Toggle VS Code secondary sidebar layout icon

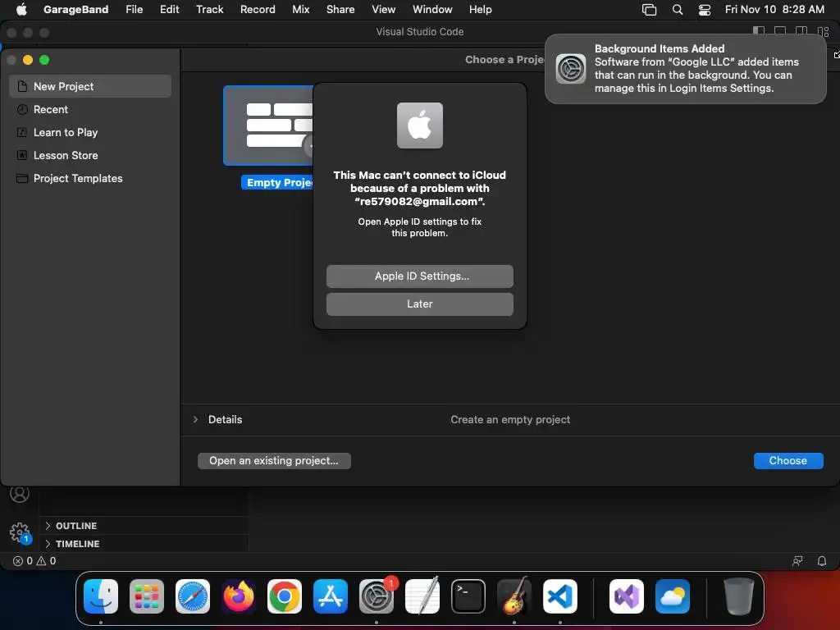click(x=801, y=32)
